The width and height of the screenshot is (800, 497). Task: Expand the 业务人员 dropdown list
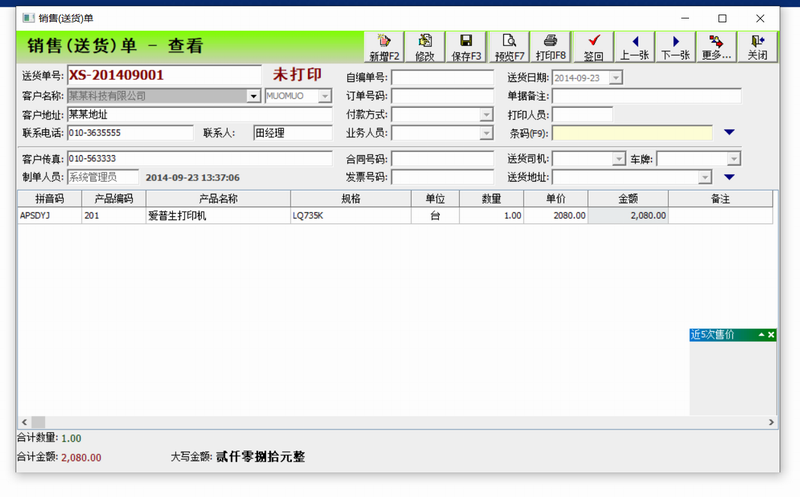pos(486,132)
